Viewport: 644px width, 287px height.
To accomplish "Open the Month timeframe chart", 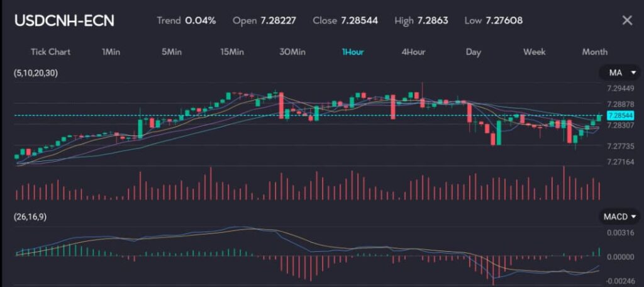I will click(594, 52).
